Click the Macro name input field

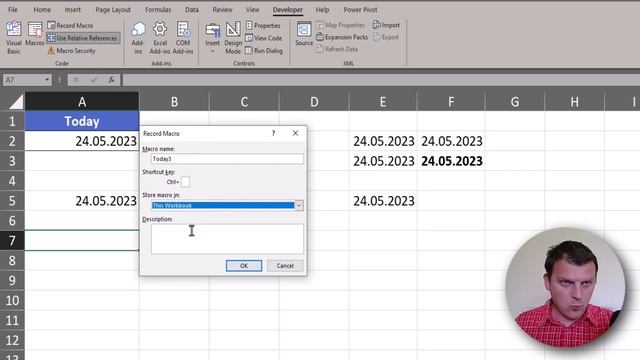[x=227, y=159]
